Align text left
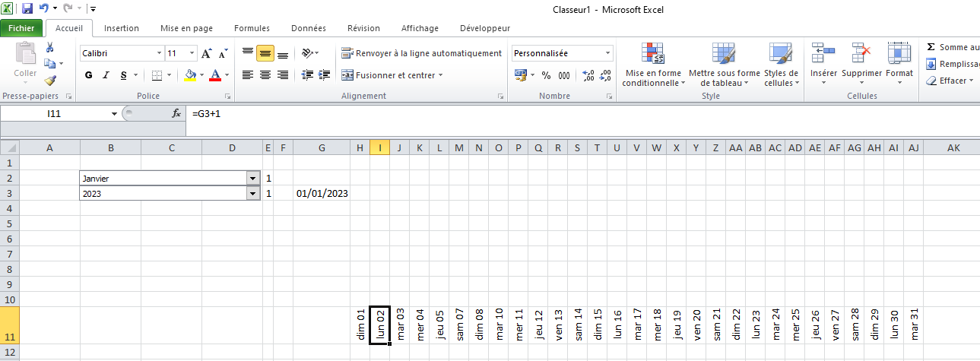Image resolution: width=980 pixels, height=361 pixels. click(247, 74)
